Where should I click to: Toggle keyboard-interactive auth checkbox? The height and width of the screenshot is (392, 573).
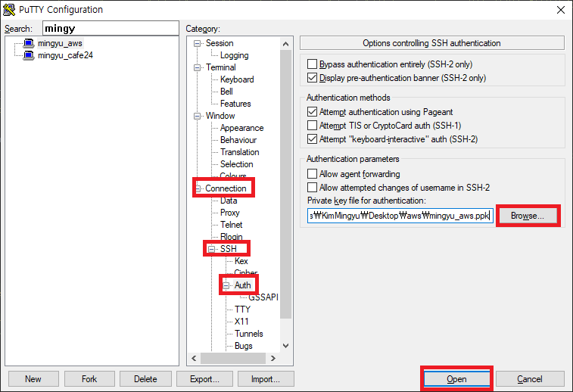pyautogui.click(x=312, y=138)
